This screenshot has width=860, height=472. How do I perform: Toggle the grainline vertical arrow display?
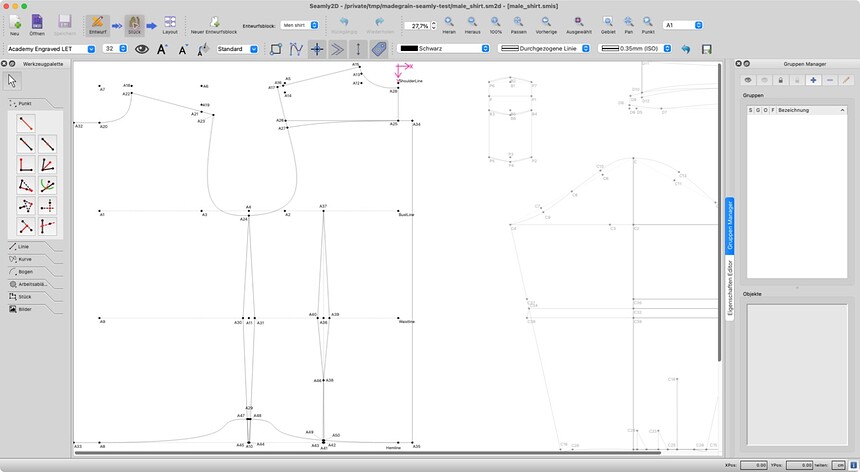[x=358, y=49]
